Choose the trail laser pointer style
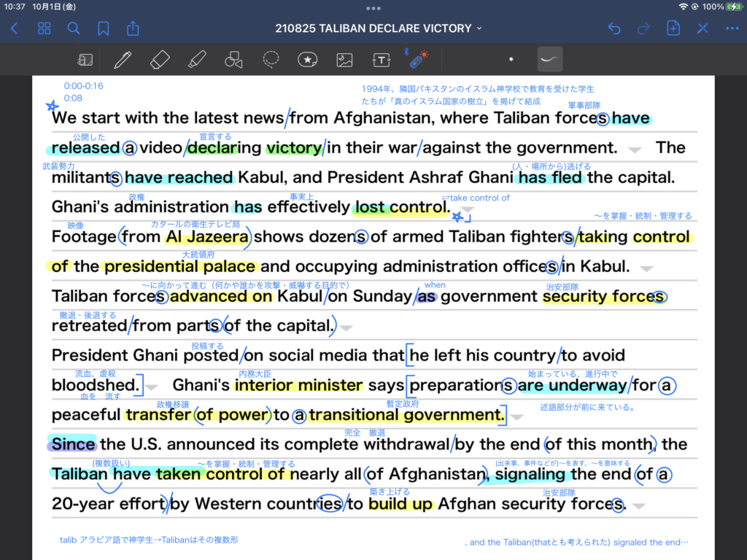747x560 pixels. pos(550,59)
